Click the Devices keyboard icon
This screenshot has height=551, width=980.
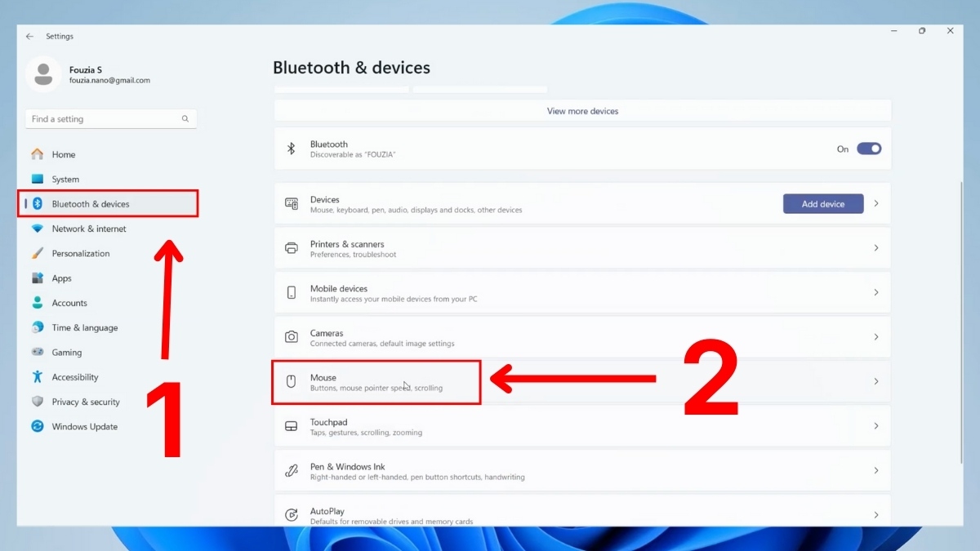(292, 203)
